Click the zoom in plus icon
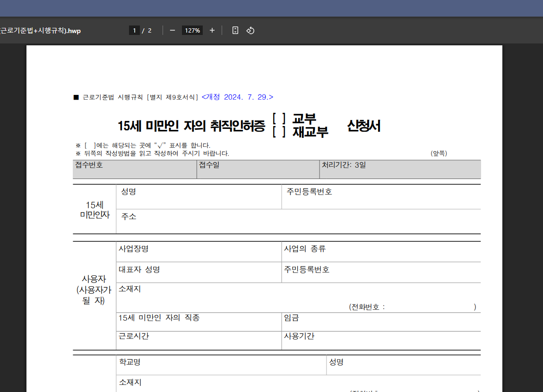The width and height of the screenshot is (543, 392). point(212,30)
